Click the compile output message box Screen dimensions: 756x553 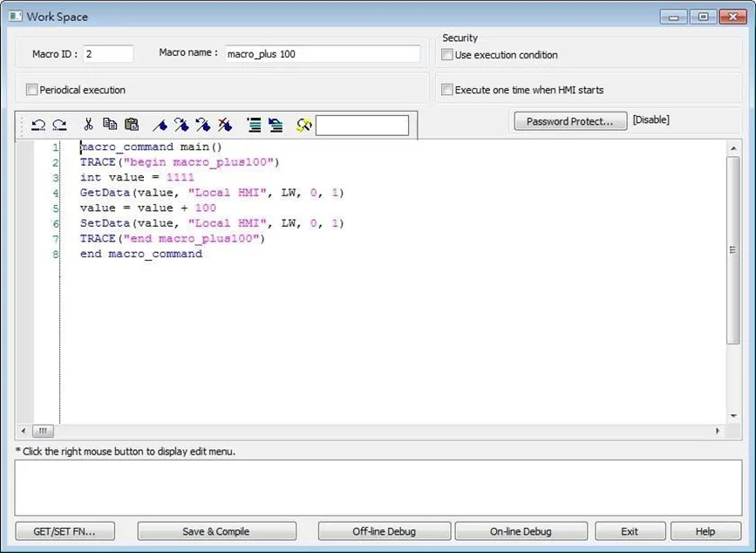(378, 488)
